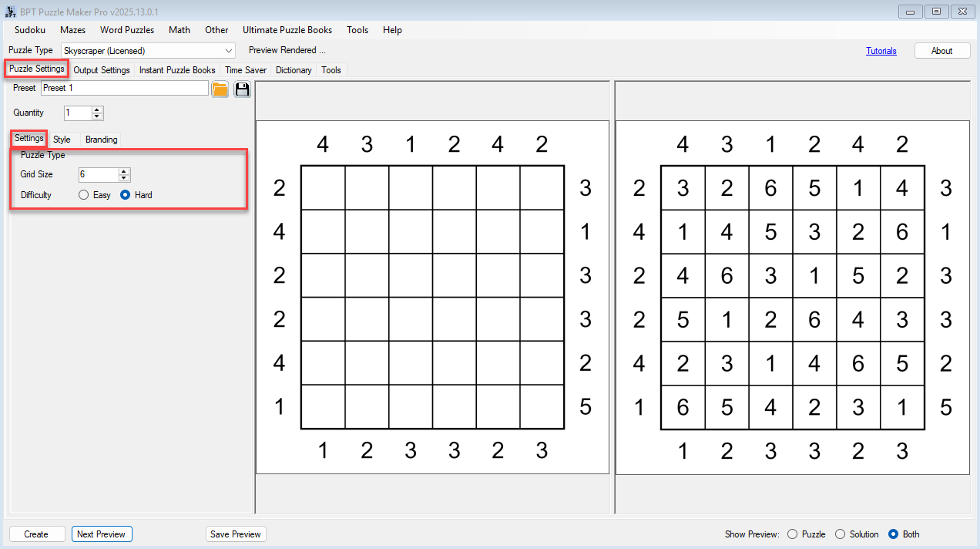Screen dimensions: 980x549
Task: Click the Create button
Action: tap(36, 534)
